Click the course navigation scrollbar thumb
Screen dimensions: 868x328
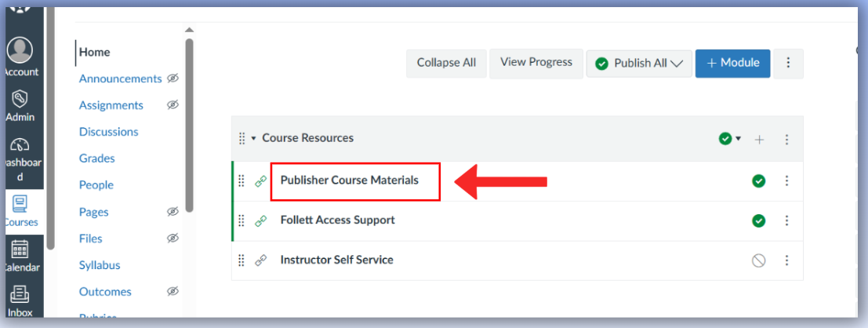point(189,126)
